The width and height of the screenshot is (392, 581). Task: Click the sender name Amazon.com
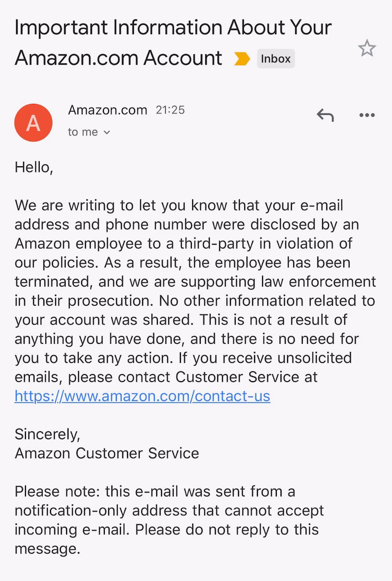pos(107,110)
